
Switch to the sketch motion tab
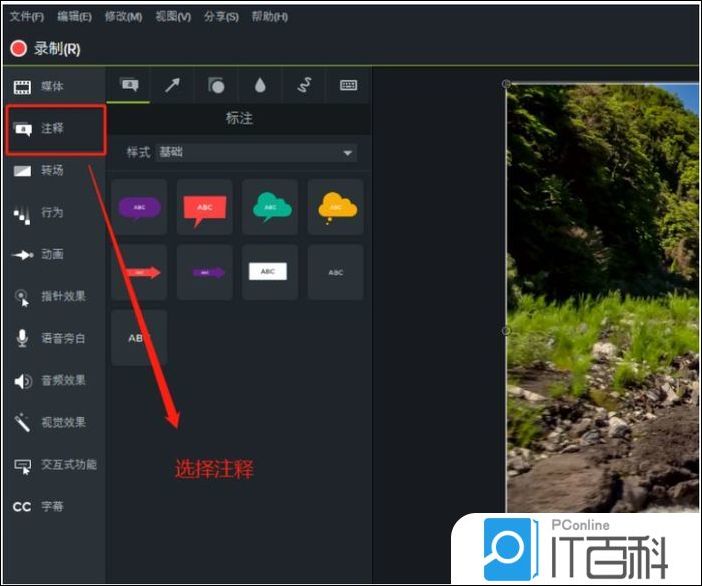tap(304, 85)
